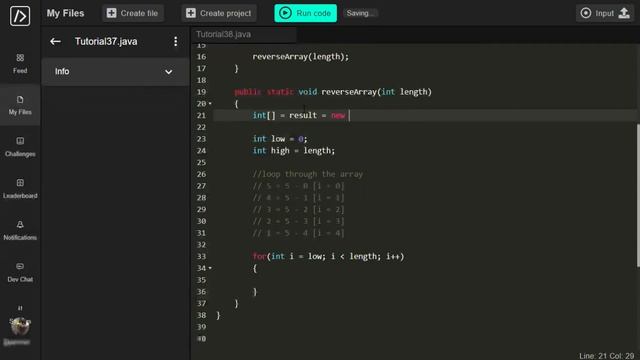
Task: Click the for loop statement line
Action: tap(328, 256)
